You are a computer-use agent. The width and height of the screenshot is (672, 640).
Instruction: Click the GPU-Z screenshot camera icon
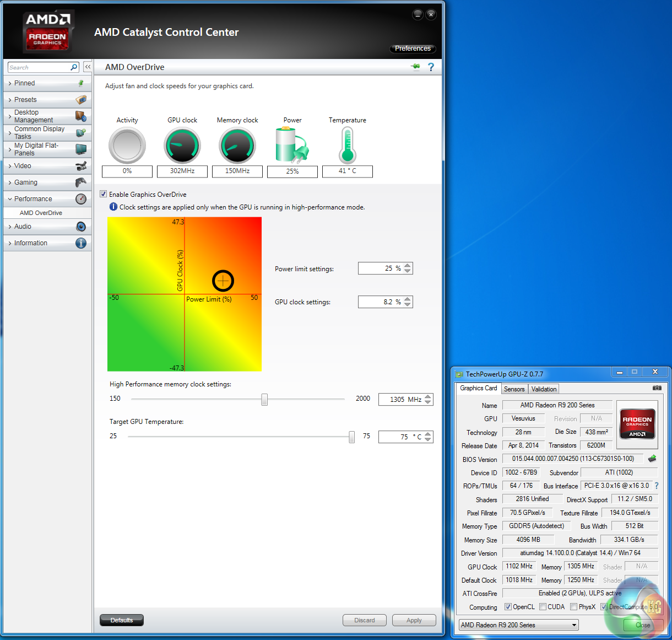657,388
